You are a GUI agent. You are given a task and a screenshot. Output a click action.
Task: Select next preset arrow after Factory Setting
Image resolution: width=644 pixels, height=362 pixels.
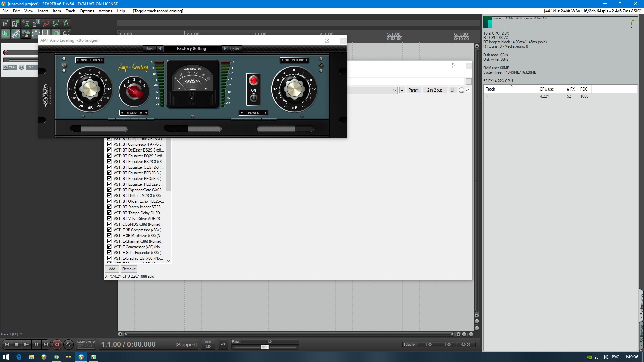click(225, 49)
